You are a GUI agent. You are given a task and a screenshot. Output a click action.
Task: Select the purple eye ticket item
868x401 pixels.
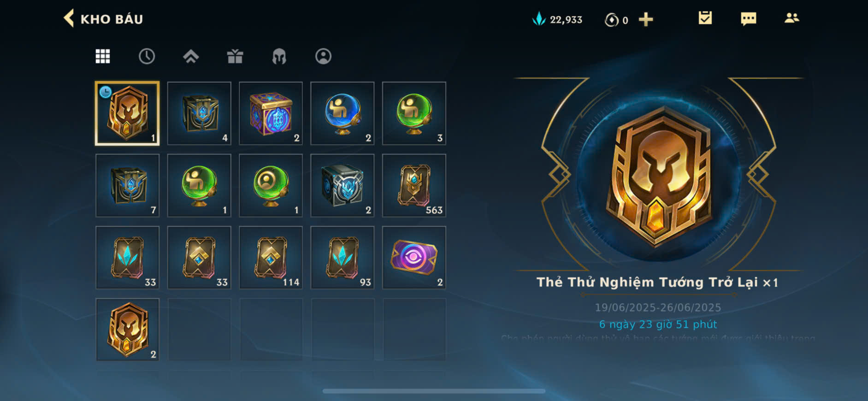(414, 257)
